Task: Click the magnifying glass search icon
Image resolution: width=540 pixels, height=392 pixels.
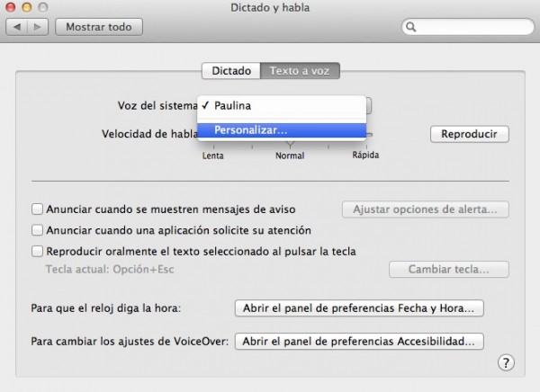Action: [411, 27]
